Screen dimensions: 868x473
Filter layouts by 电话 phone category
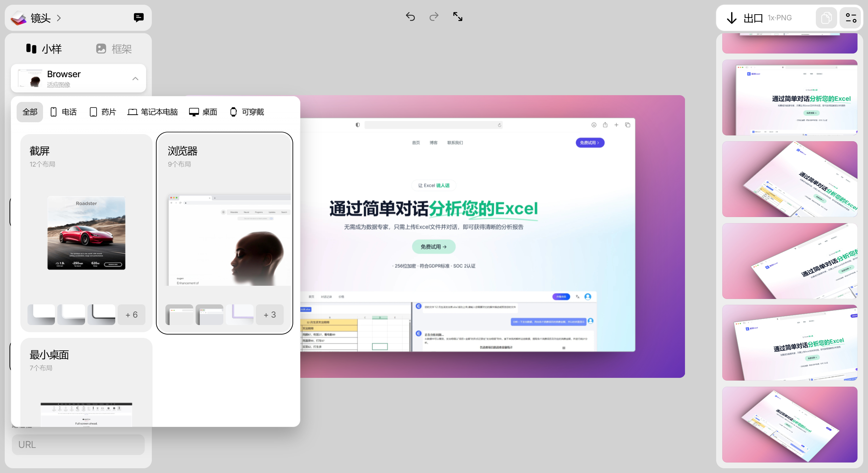pos(63,112)
